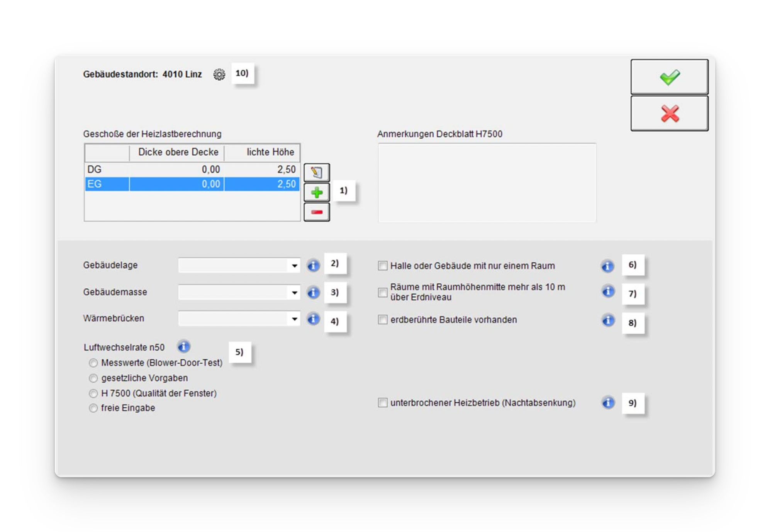Toggle unterbrochener Heizbetrieb (Nachtabsenkung) checkbox
The height and width of the screenshot is (532, 770).
pos(382,403)
